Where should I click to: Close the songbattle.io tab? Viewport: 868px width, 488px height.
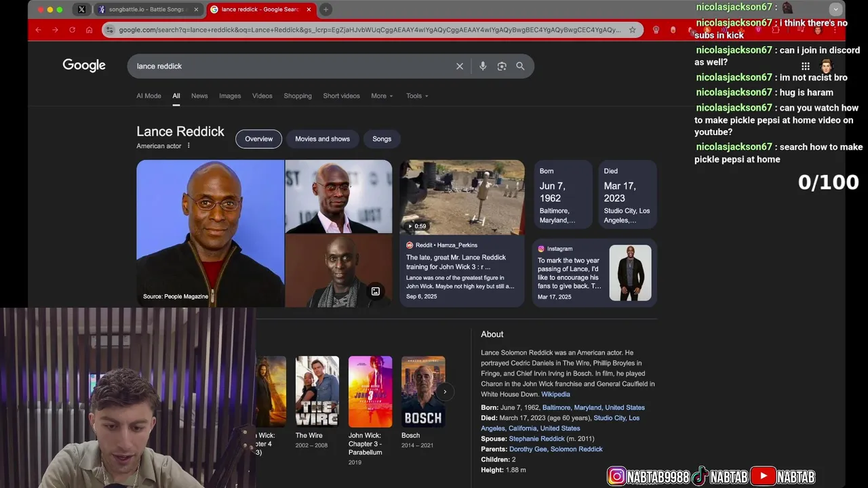(x=197, y=9)
